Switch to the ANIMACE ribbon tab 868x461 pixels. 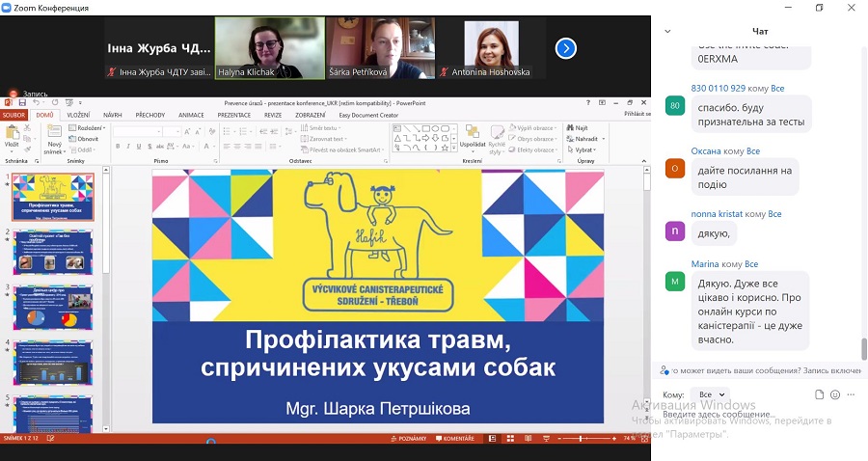pyautogui.click(x=191, y=115)
